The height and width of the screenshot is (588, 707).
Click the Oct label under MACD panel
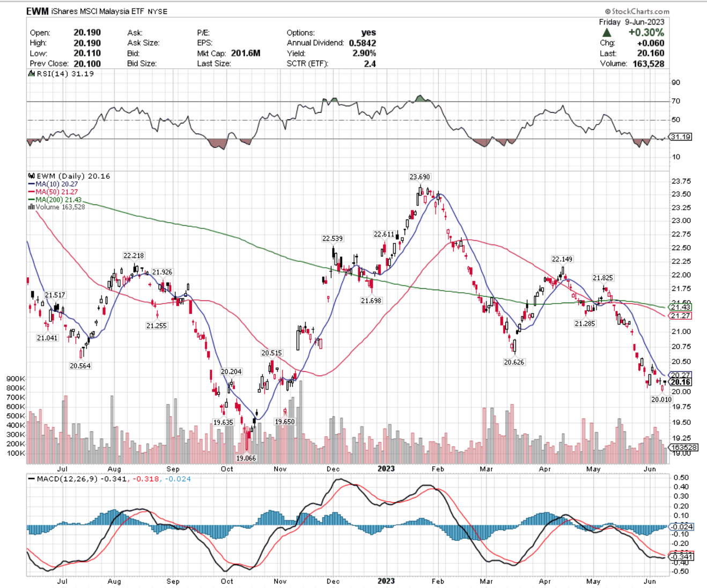click(x=227, y=581)
